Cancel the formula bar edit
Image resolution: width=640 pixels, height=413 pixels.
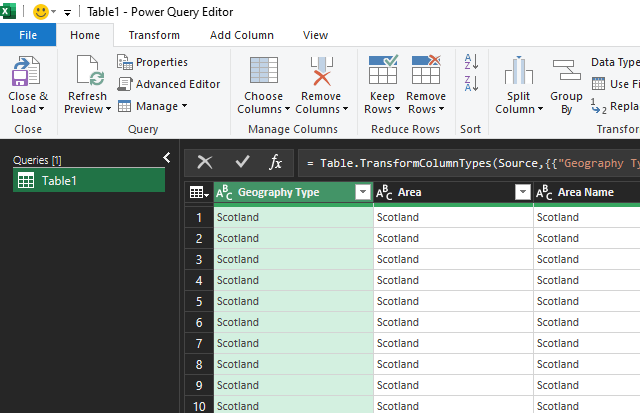pos(204,162)
